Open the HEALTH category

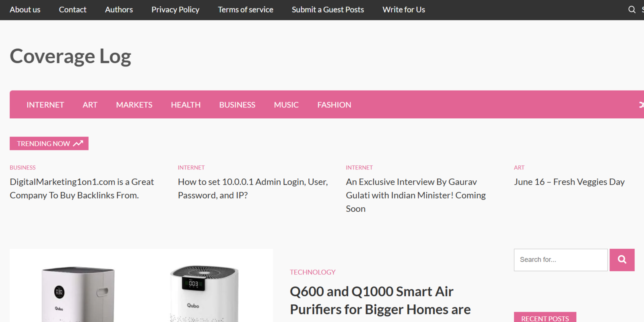[186, 105]
